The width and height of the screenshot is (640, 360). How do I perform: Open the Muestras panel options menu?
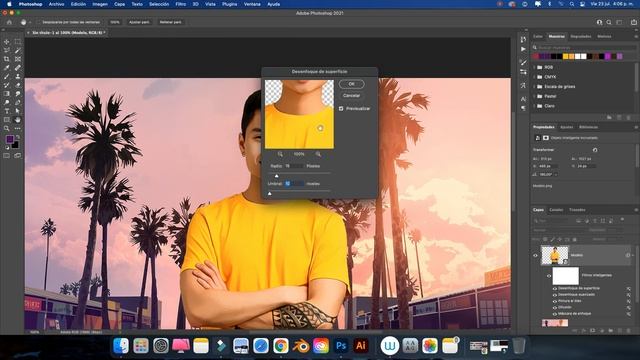636,37
